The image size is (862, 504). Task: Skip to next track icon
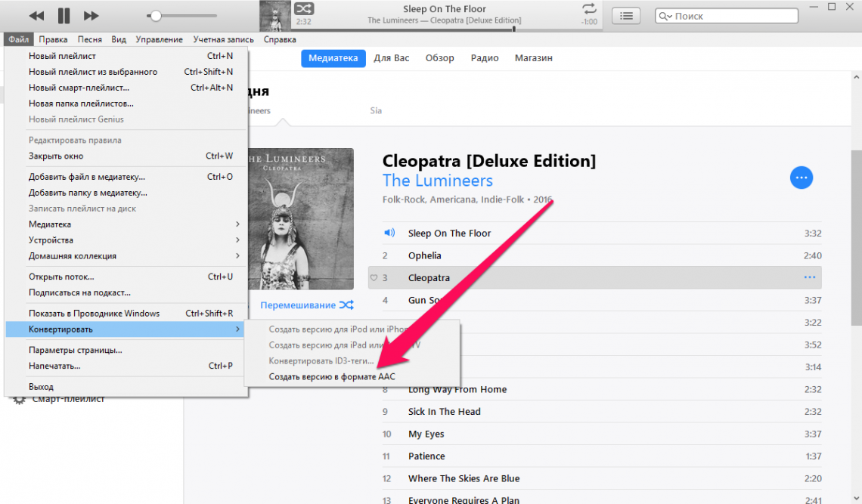click(91, 16)
